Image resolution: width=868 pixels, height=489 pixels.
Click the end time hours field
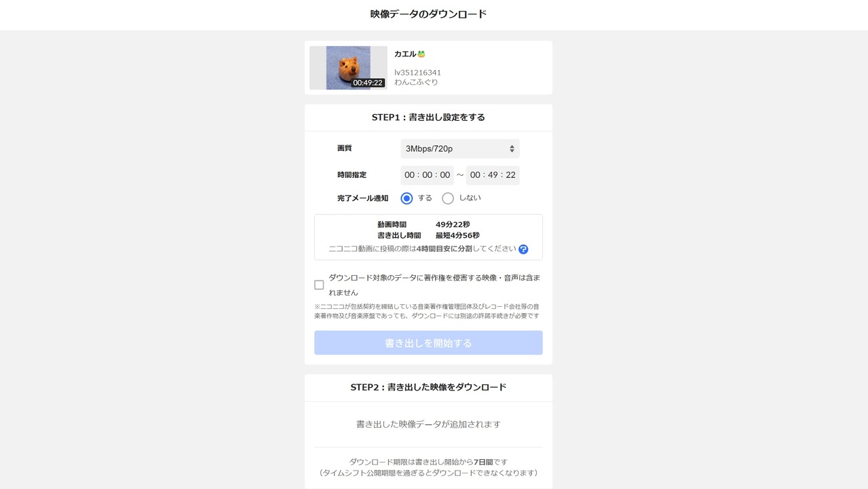point(475,175)
